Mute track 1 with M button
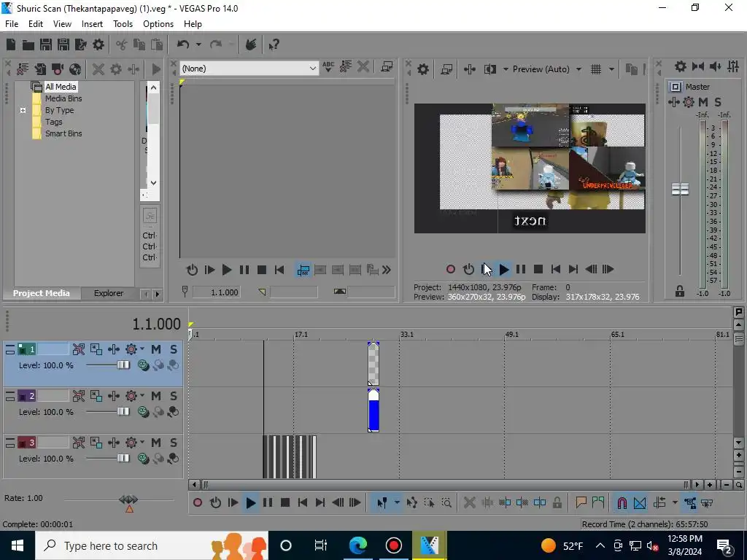This screenshot has height=560, width=747. click(x=156, y=349)
